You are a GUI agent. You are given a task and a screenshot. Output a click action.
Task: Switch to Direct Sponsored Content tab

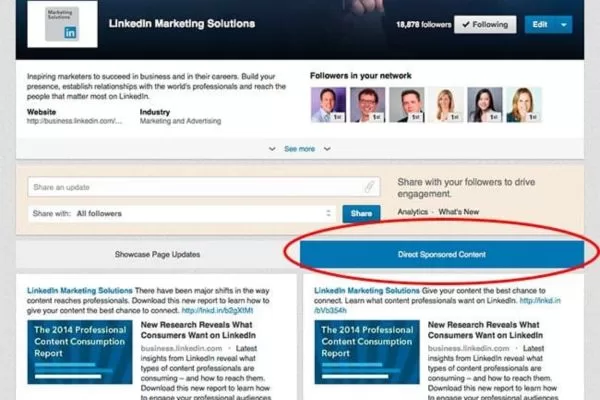point(442,254)
